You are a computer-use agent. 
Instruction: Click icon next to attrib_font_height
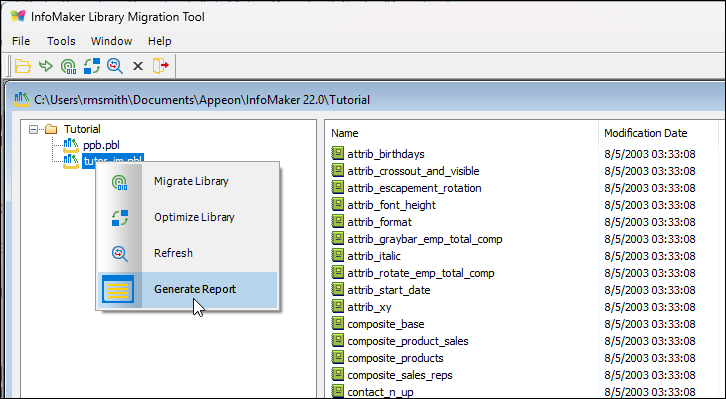(338, 204)
